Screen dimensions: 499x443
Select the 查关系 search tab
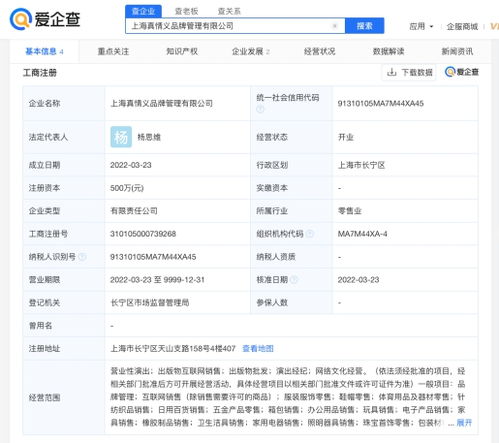[x=229, y=11]
